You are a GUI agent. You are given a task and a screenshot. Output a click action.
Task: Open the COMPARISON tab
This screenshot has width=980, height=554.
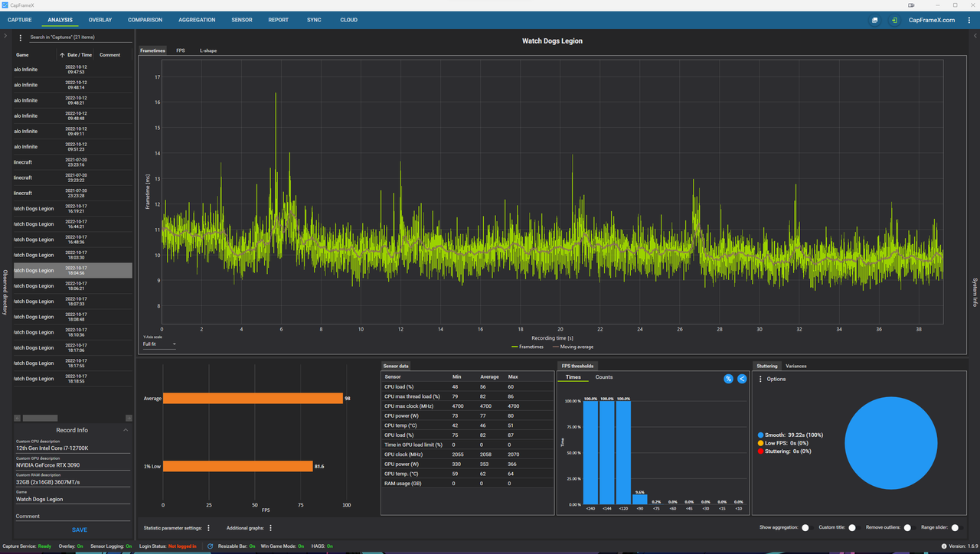(x=145, y=20)
